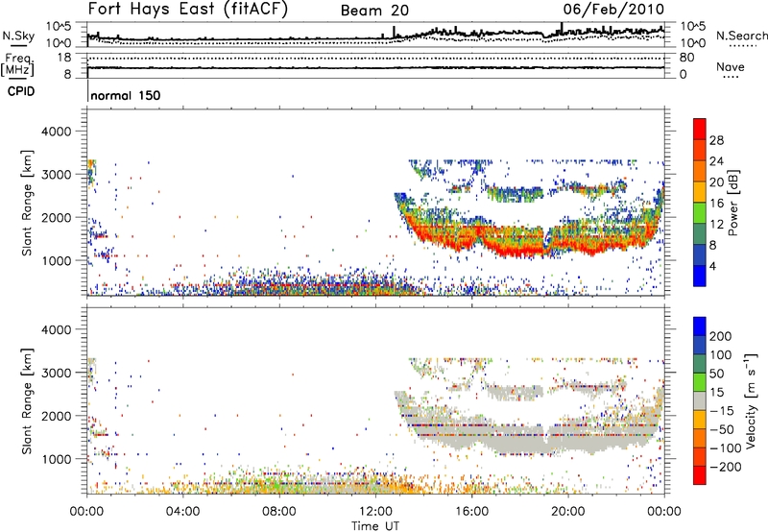The height and width of the screenshot is (532, 768).
Task: Click the red segment of Power colorbar
Action: [x=700, y=129]
